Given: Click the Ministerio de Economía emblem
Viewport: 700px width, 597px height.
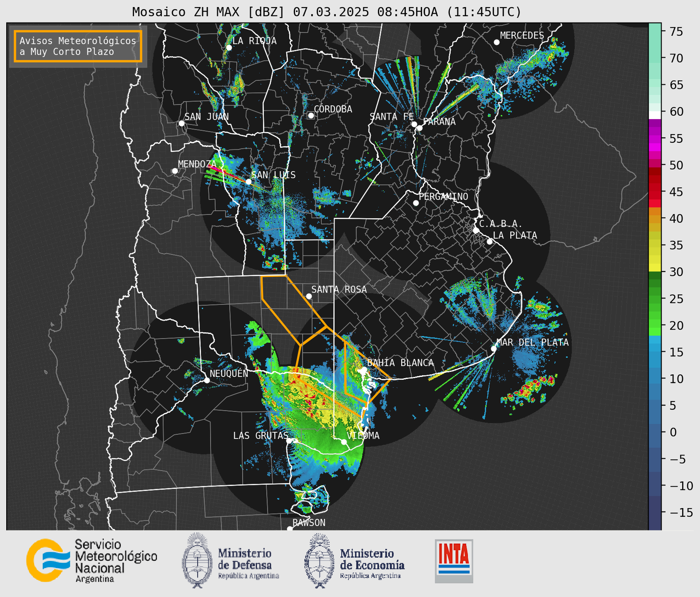Looking at the screenshot, I should pos(319,561).
